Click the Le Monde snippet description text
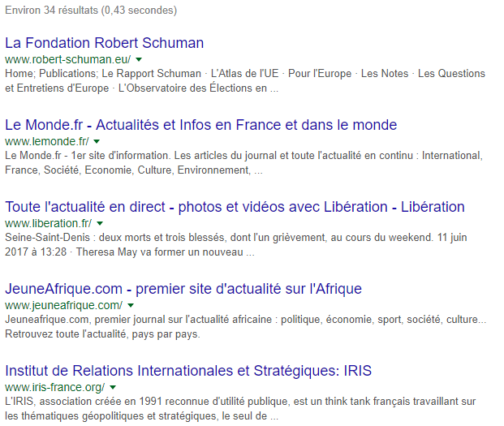The width and height of the screenshot is (504, 426). point(243,162)
